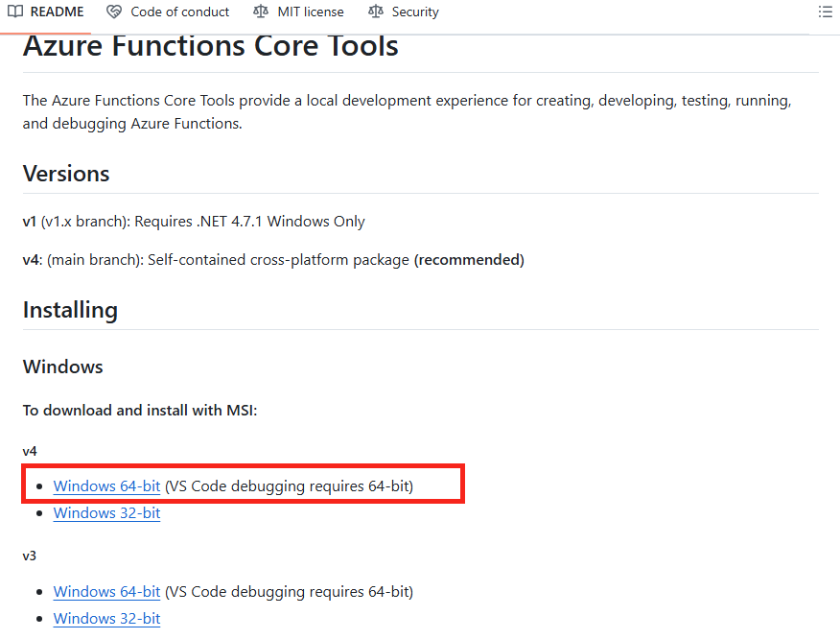Switch to the README tab
The width and height of the screenshot is (840, 639).
pyautogui.click(x=46, y=12)
